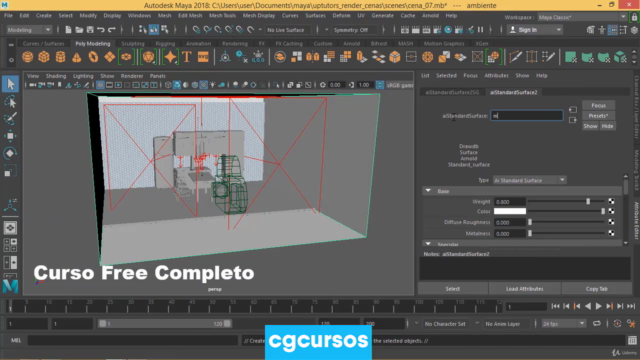This screenshot has width=640, height=360.
Task: Click the Focus button
Action: (x=598, y=105)
